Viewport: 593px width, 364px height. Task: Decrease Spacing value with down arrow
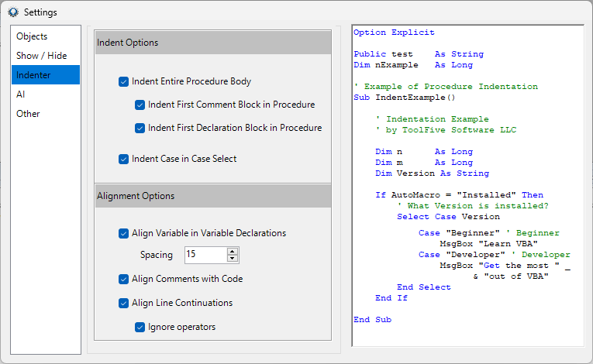233,259
